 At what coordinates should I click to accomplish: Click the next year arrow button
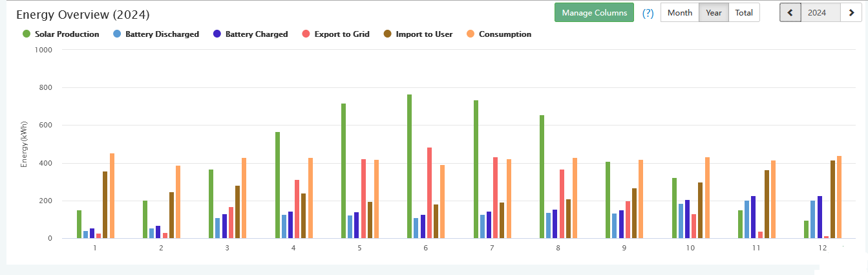click(x=851, y=13)
